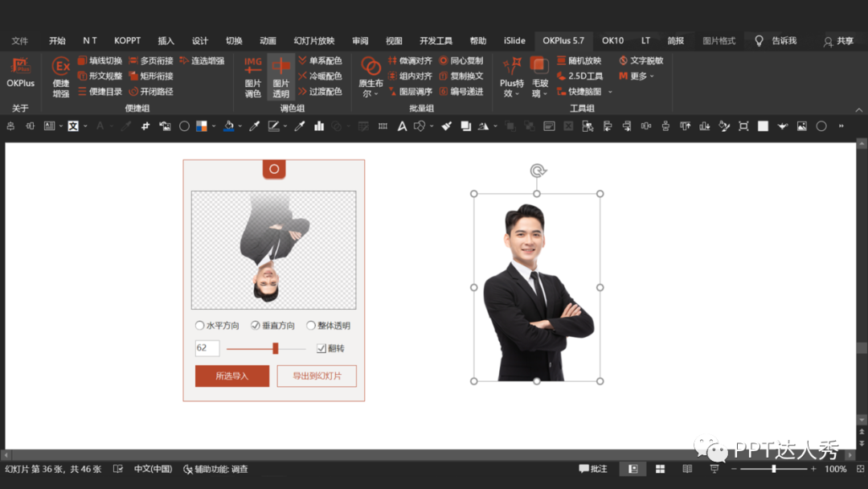Expand the 更多 dropdown
This screenshot has height=489, width=868.
click(x=652, y=76)
